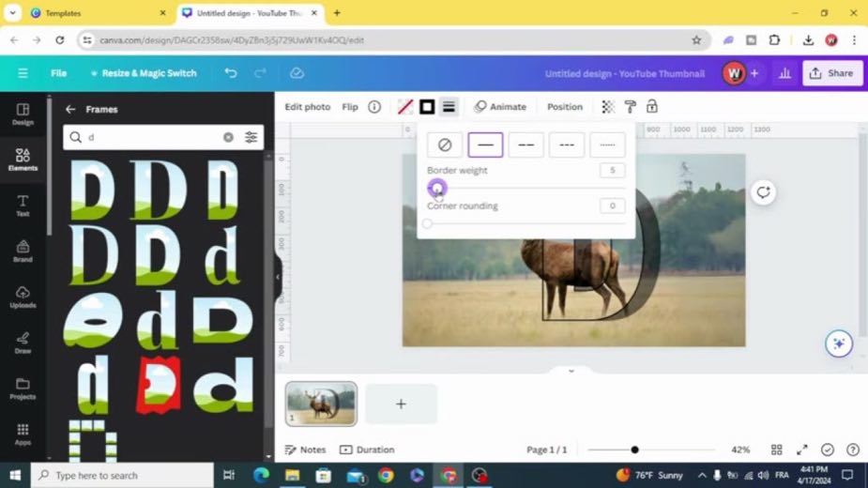Open File Explorer from taskbar
868x488 pixels.
(x=292, y=475)
